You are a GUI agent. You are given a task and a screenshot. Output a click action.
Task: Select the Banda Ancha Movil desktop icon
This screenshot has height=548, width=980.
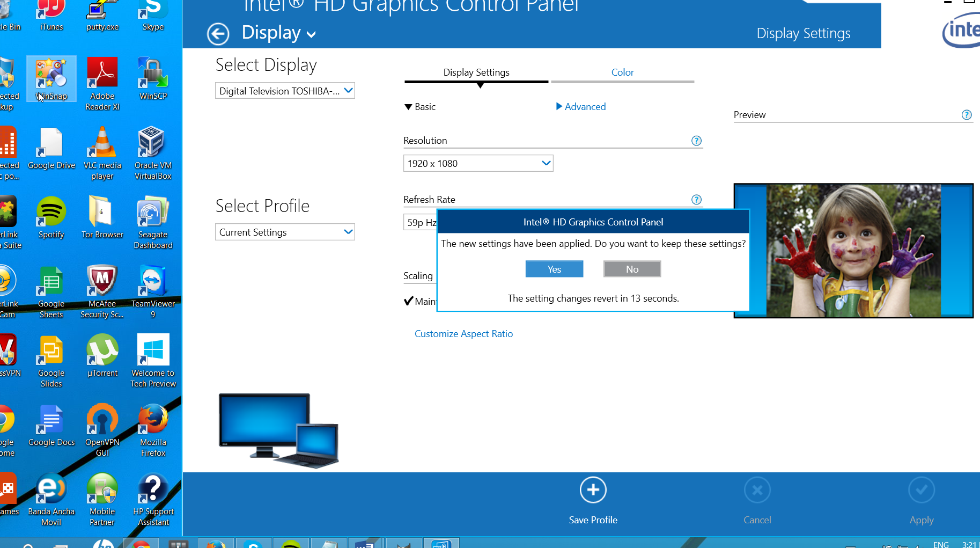[x=51, y=499]
